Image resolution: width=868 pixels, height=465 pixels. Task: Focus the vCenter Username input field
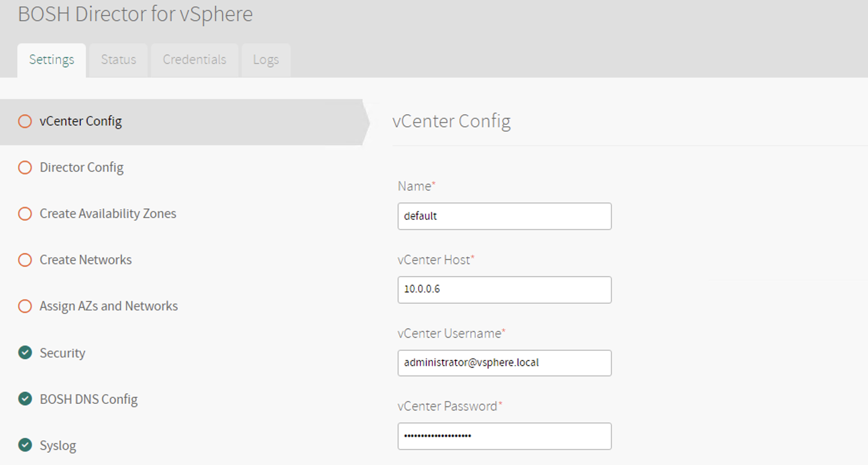pos(505,363)
